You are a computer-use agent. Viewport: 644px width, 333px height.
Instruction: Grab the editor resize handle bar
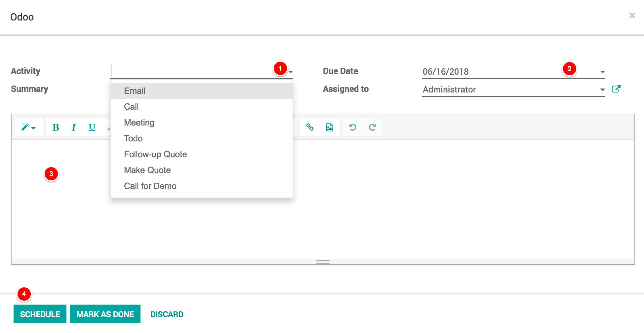pos(323,262)
